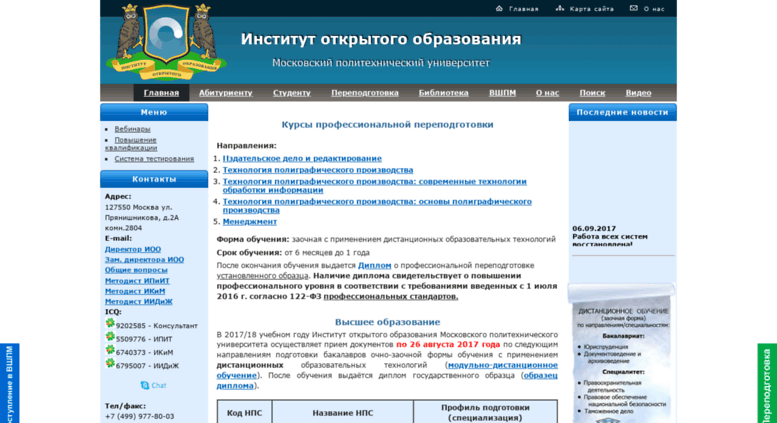The width and height of the screenshot is (777, 423).
Task: Click the Профиль подготовки table header
Action: [485, 413]
